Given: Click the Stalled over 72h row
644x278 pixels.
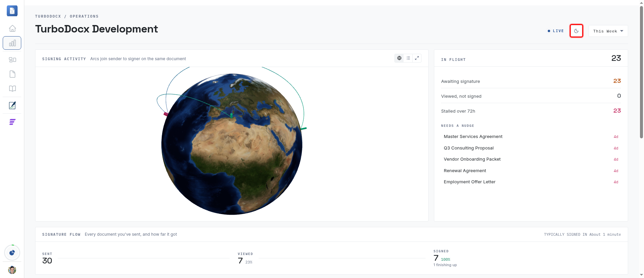Looking at the screenshot, I should [x=531, y=111].
